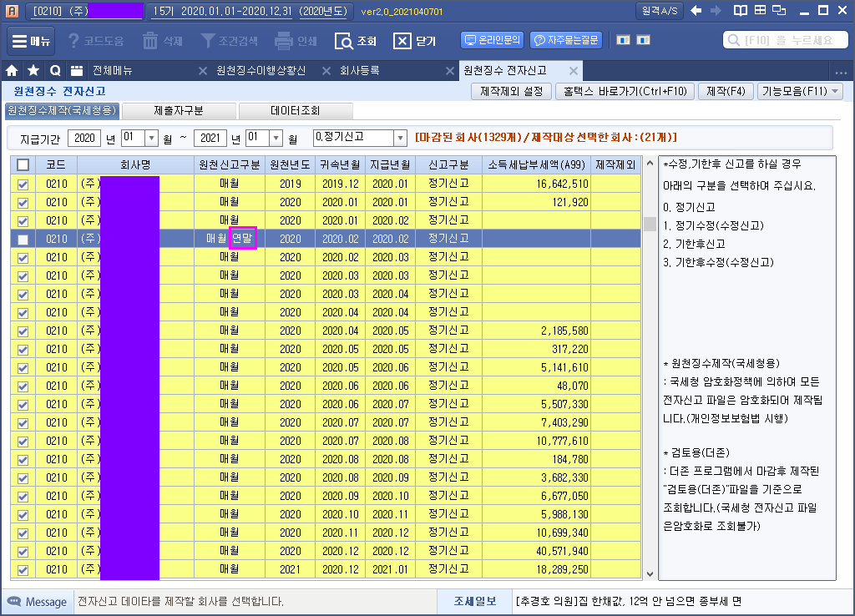Viewport: 855px width, 616px height.
Task: Click the 제작(F4) button
Action: tap(726, 92)
